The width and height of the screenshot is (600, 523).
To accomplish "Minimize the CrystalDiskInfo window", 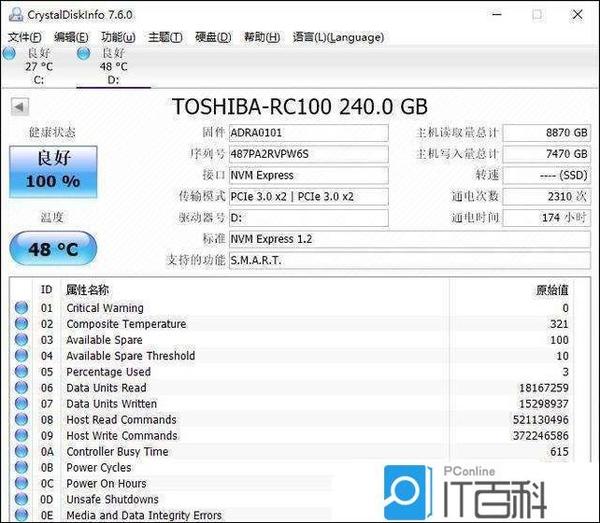I will tap(497, 15).
